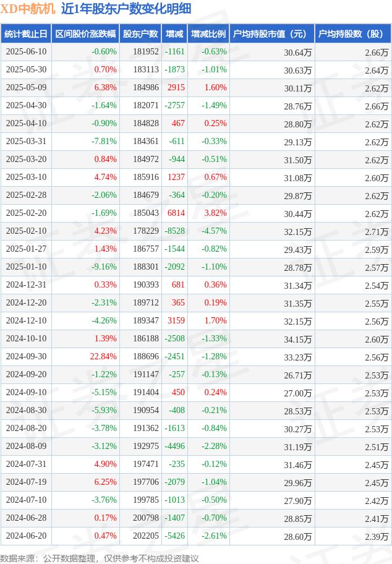Screen dimensions: 392x564
Task: Click shareholder count 178229 cell
Action: pyautogui.click(x=140, y=231)
